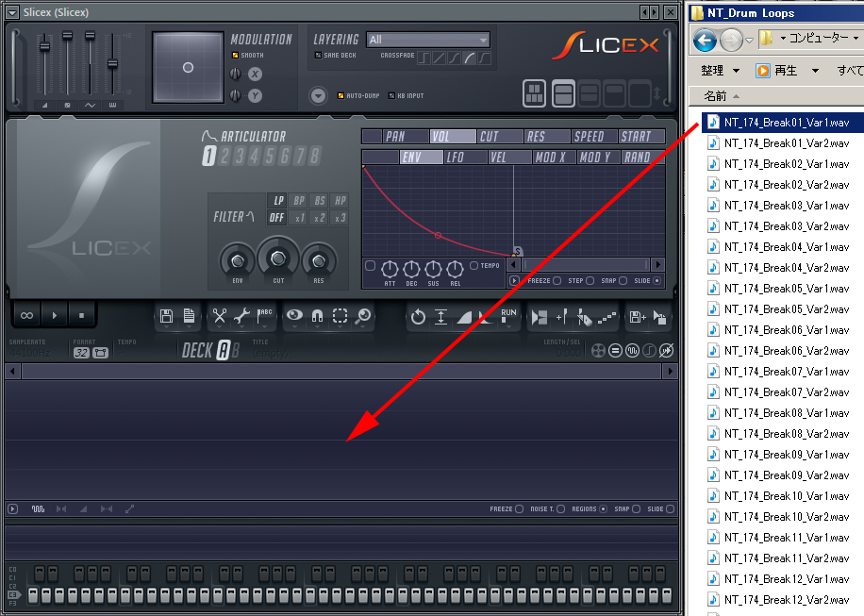Switch to the SPEED articulator tab
The height and width of the screenshot is (616, 864).
pyautogui.click(x=594, y=136)
